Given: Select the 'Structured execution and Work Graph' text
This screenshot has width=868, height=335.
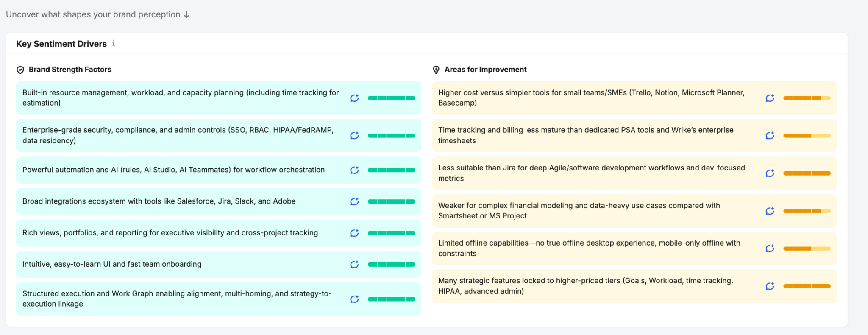Looking at the screenshot, I should pos(177,299).
